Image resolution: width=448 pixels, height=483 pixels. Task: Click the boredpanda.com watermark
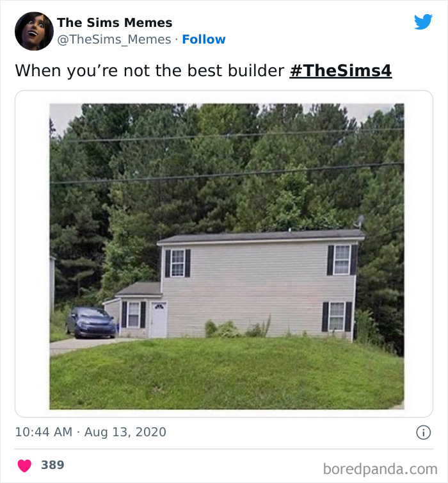(x=380, y=469)
